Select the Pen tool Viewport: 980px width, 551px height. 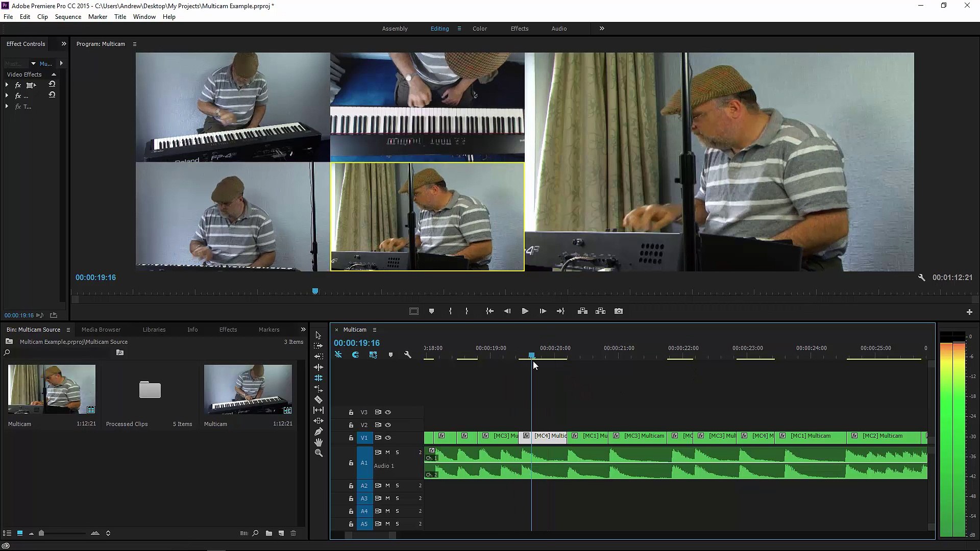318,432
